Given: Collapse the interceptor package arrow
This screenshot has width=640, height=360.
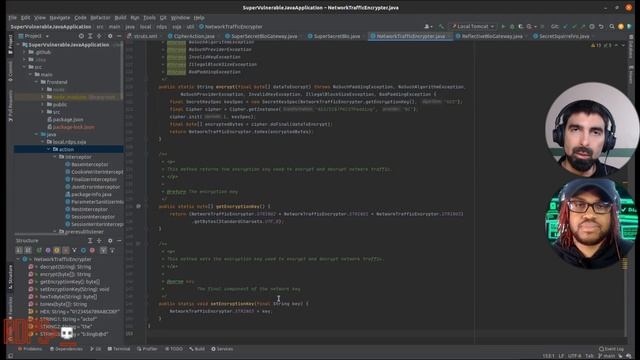Looking at the screenshot, I should 55,157.
